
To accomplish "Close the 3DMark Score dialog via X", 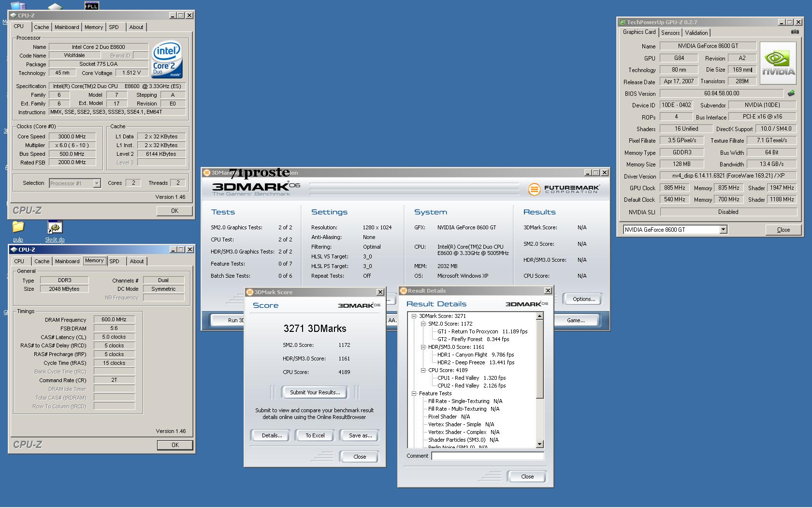I will (380, 292).
